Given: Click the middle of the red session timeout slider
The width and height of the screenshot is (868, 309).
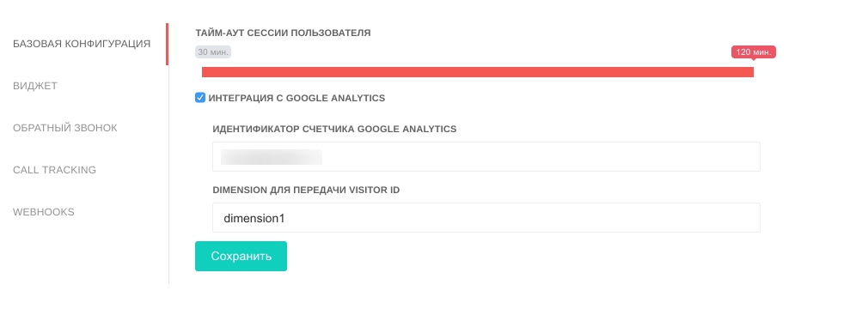Looking at the screenshot, I should [478, 72].
